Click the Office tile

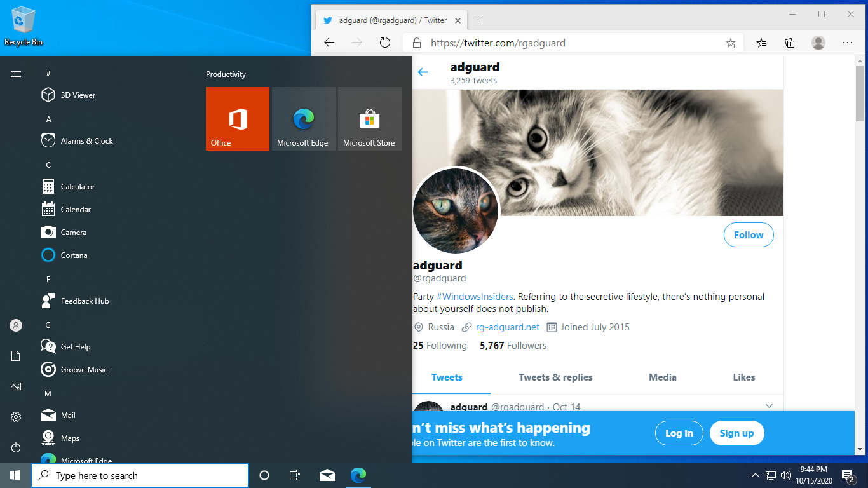238,119
